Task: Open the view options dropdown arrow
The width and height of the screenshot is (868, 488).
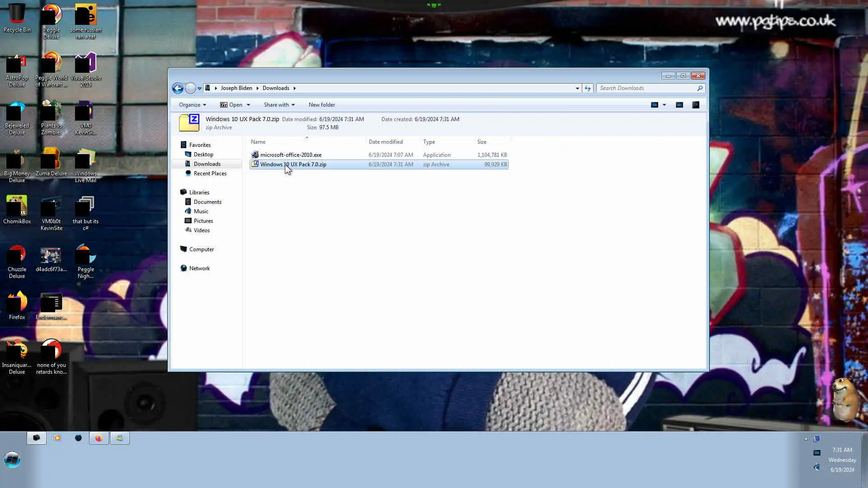Action: click(x=664, y=105)
